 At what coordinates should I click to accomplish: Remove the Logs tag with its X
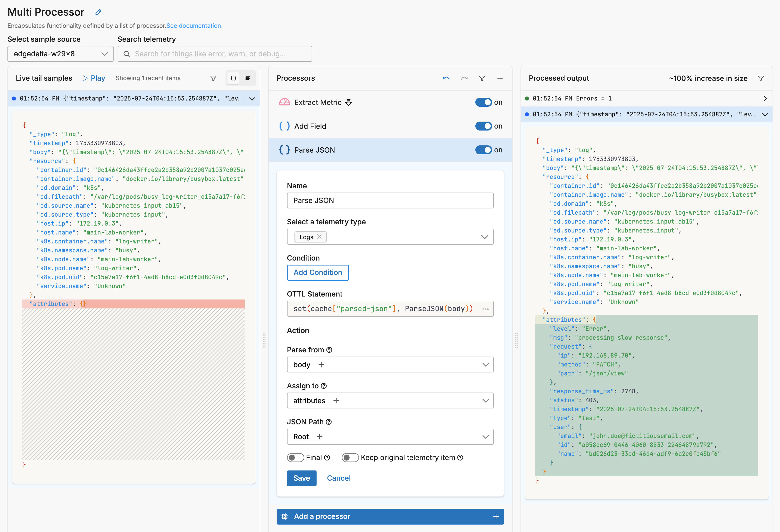point(319,237)
